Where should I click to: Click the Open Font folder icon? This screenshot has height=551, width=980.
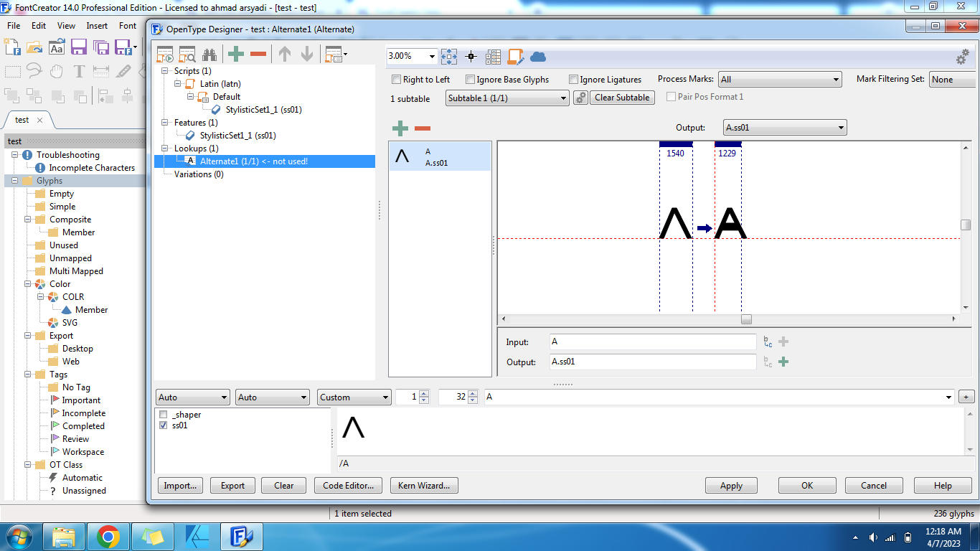(34, 47)
